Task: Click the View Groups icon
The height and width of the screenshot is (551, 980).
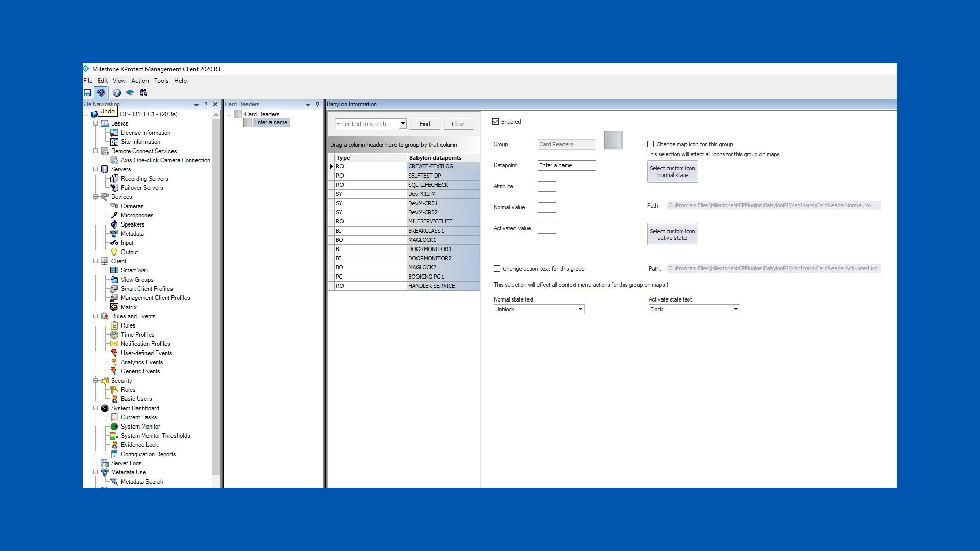Action: (x=114, y=280)
